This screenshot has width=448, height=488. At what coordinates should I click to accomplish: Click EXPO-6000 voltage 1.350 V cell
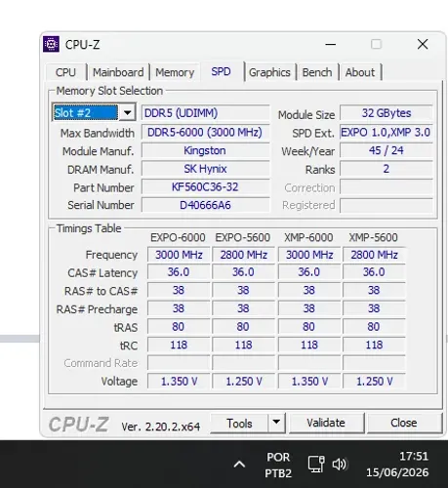pyautogui.click(x=179, y=381)
